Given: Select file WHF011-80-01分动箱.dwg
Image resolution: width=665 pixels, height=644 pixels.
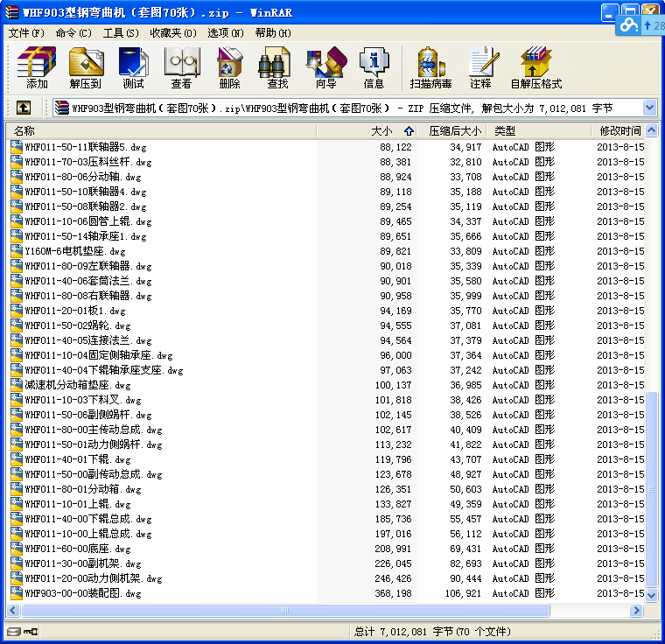Looking at the screenshot, I should tap(83, 489).
